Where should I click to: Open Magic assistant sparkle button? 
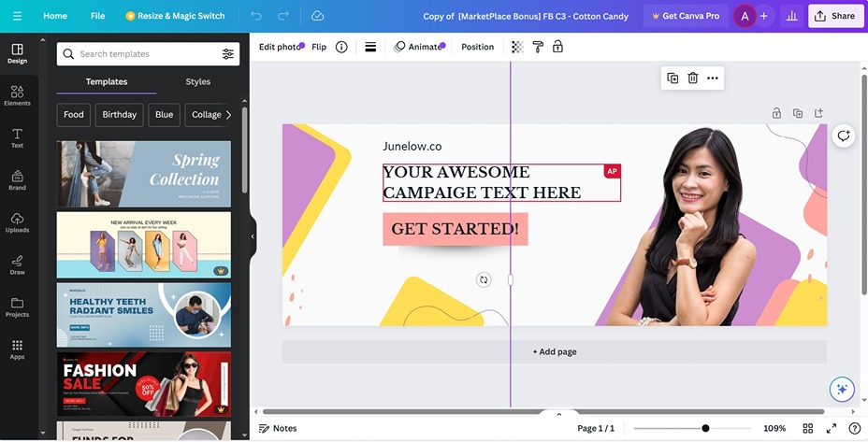click(x=842, y=390)
